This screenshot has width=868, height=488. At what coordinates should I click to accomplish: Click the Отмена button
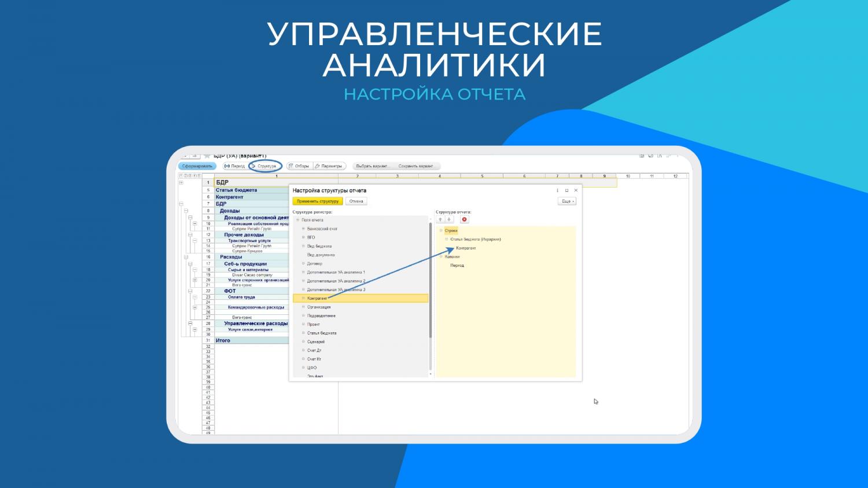tap(356, 201)
